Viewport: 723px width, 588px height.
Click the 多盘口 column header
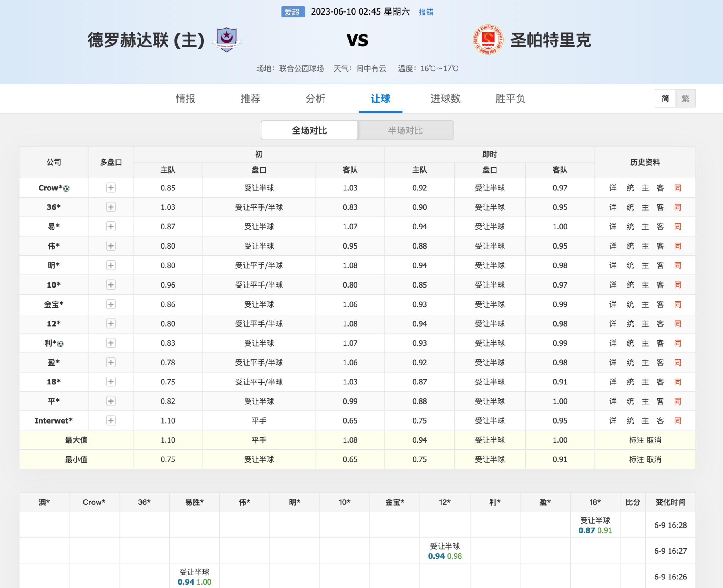(x=111, y=162)
